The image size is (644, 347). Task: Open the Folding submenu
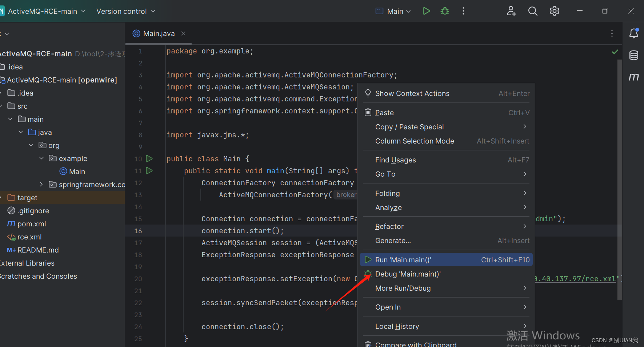446,193
